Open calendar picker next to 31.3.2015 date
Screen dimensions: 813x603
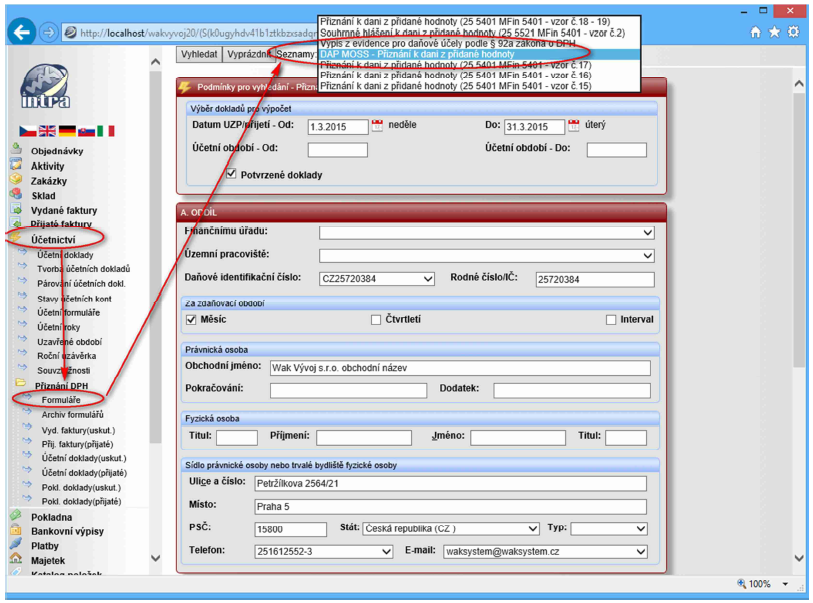tap(574, 126)
